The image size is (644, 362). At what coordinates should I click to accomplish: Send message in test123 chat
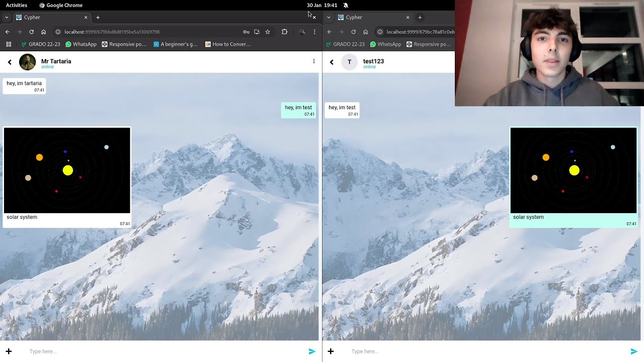point(634,351)
